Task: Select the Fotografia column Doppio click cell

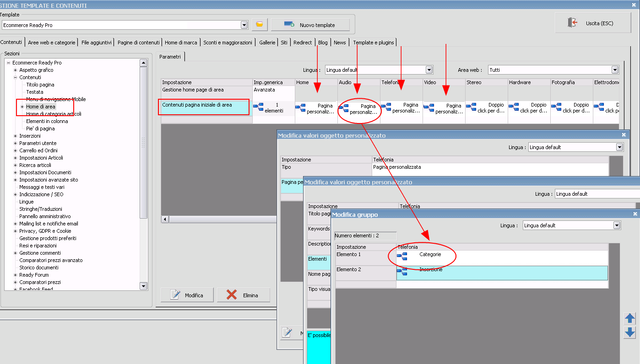Action: (x=572, y=108)
